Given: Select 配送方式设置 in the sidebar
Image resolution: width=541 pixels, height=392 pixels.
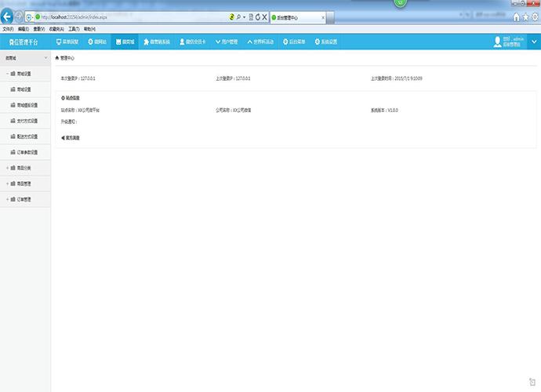Looking at the screenshot, I should 27,136.
